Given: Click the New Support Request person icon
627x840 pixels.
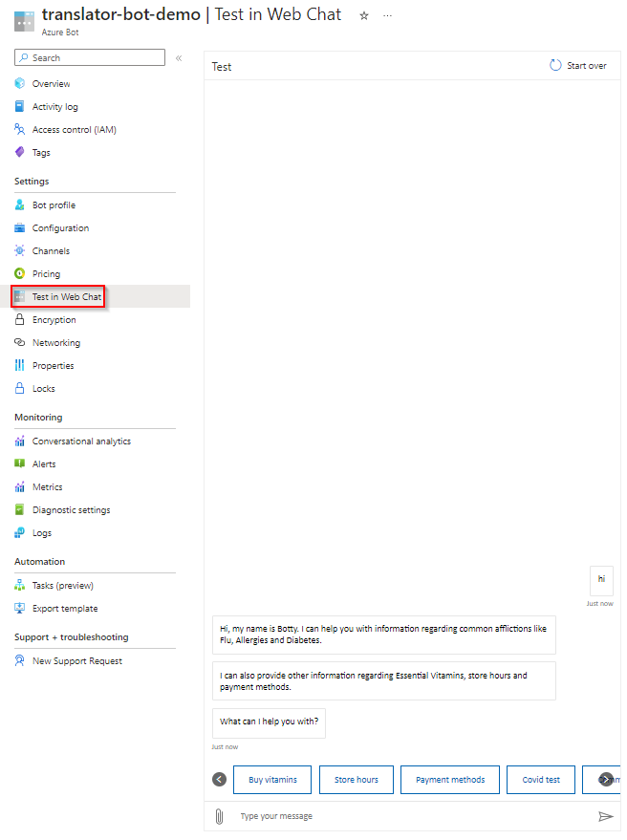Looking at the screenshot, I should 20,660.
